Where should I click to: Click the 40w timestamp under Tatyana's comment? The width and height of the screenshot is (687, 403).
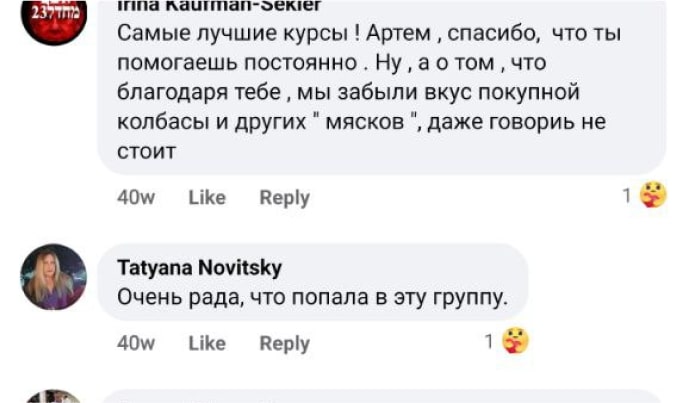135,343
